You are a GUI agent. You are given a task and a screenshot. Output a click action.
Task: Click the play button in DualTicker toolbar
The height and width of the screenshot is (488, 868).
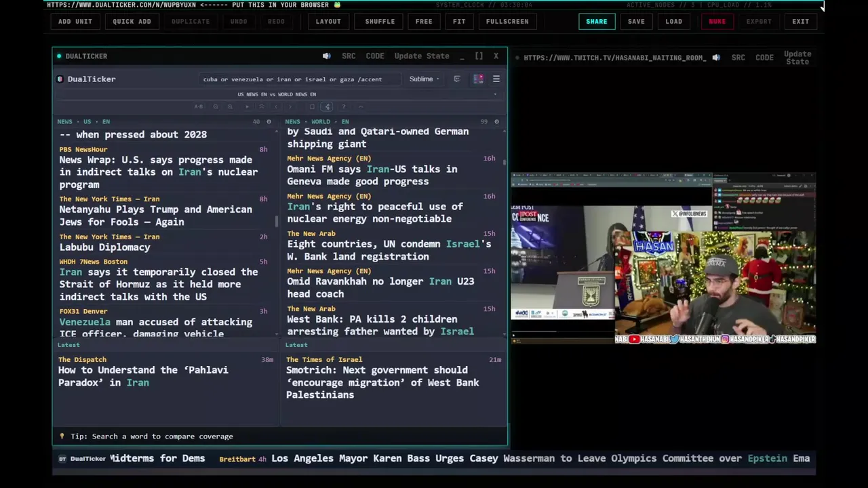(x=248, y=106)
